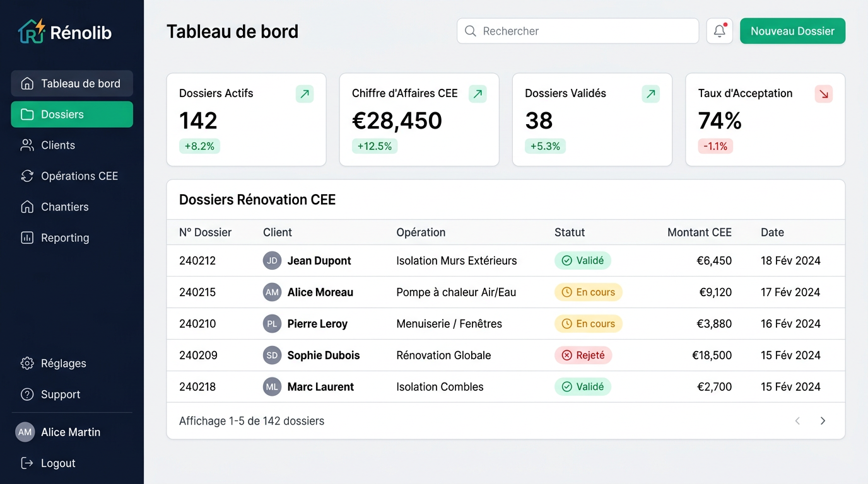Image resolution: width=868 pixels, height=484 pixels.
Task: Go to next page of dossiers
Action: 823,421
